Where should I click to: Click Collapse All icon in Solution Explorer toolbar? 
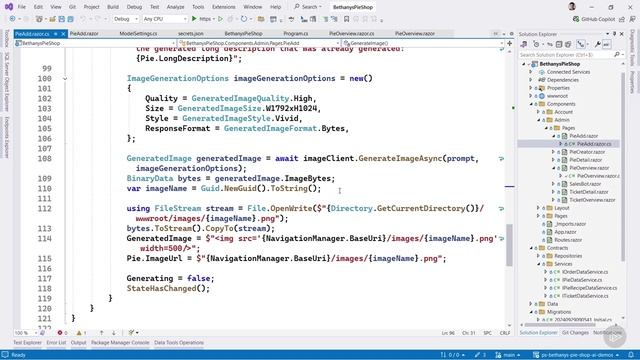(559, 44)
